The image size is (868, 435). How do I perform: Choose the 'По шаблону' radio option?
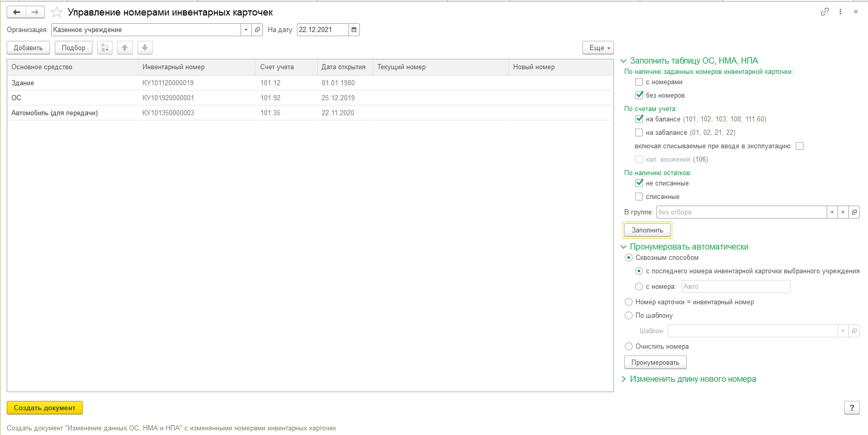tap(628, 316)
